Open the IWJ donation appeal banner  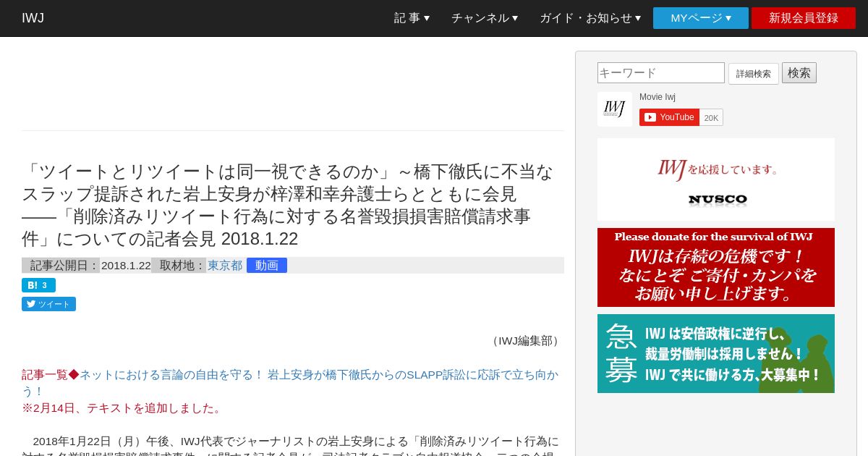pos(716,267)
